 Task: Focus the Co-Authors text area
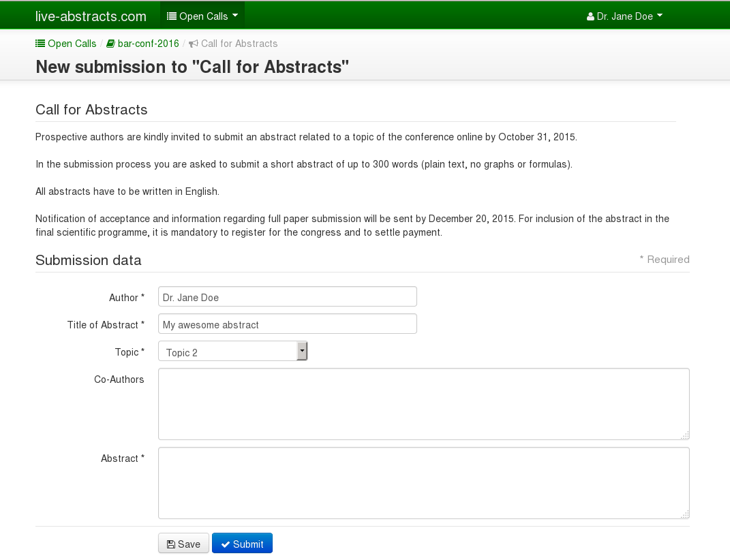pos(423,404)
